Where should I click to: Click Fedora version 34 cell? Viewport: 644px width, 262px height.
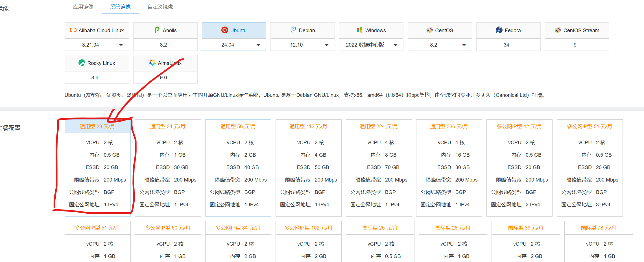(x=508, y=45)
